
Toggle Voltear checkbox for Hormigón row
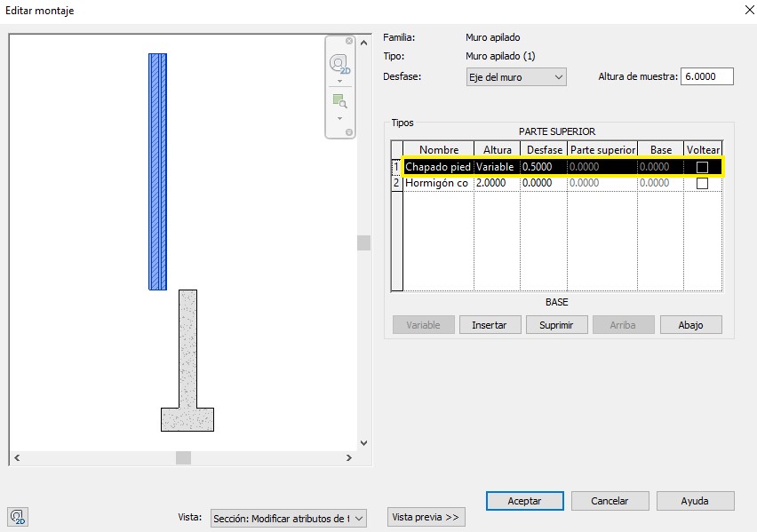(702, 183)
